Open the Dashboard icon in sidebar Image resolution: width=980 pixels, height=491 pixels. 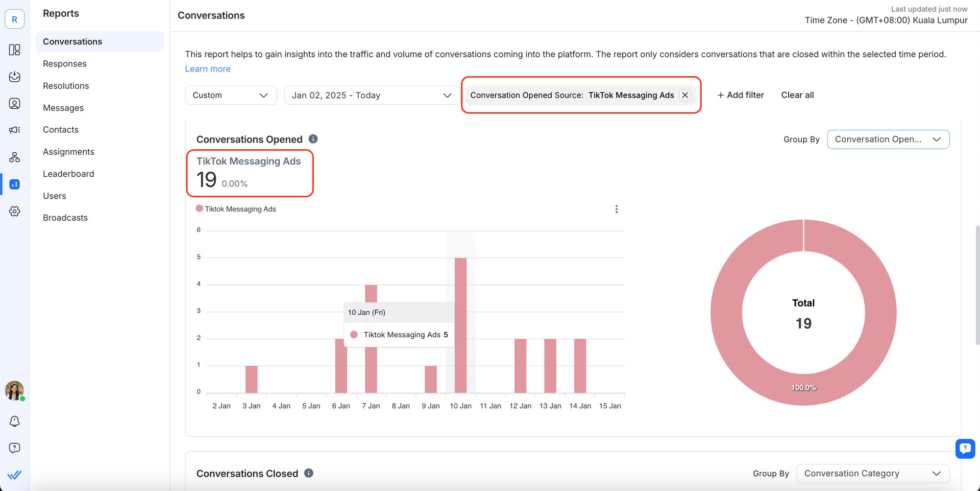(x=15, y=50)
